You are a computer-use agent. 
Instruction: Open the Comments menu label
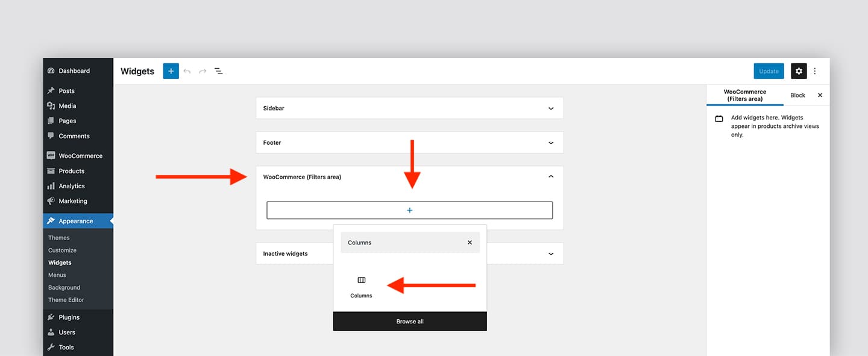(74, 136)
